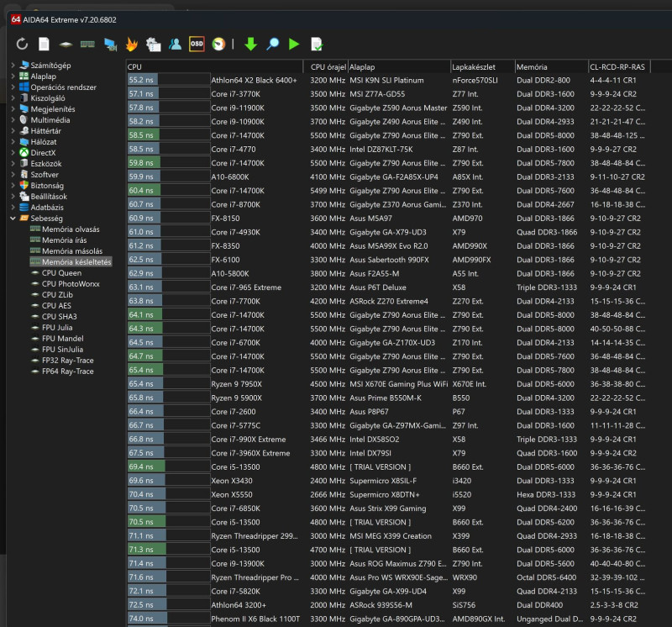This screenshot has width=672, height=627.
Task: Sort by the CPU column header
Action: click(215, 67)
